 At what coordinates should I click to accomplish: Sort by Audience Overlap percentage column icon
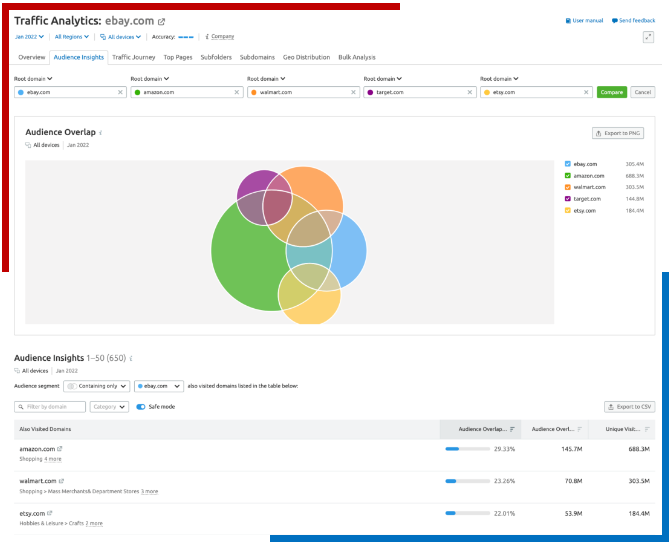coord(512,429)
